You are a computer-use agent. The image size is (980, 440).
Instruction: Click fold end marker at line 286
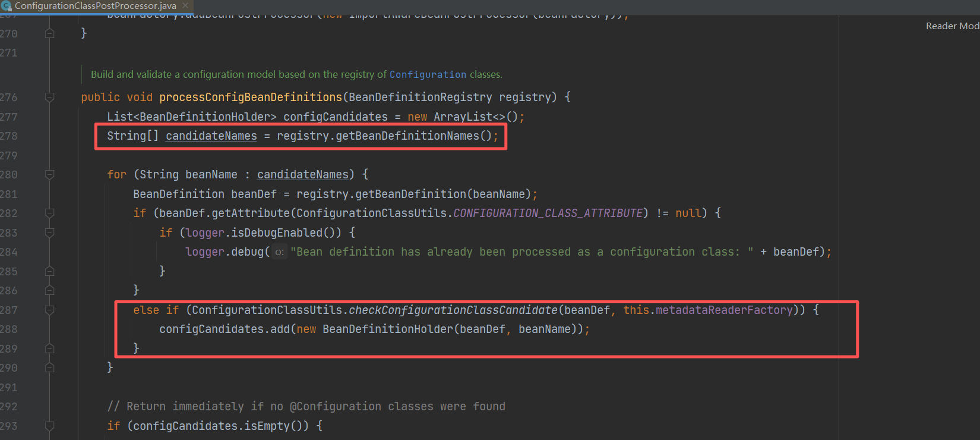pyautogui.click(x=50, y=291)
